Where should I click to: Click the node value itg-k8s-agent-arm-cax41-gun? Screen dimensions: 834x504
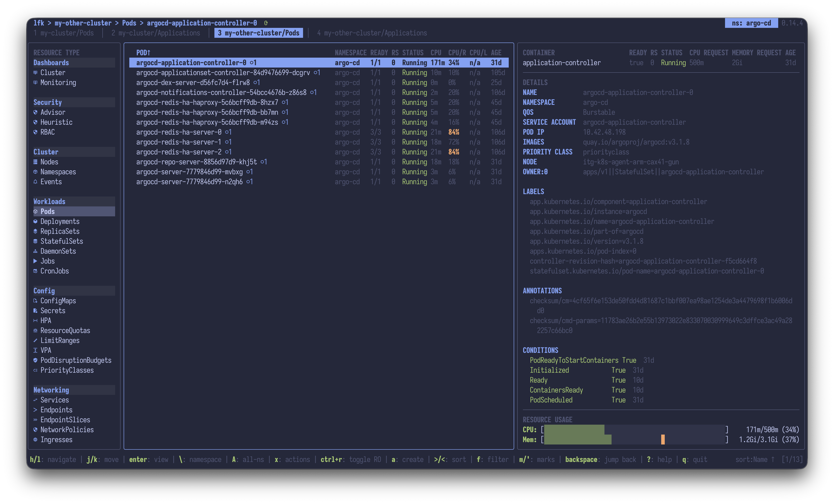[630, 162]
